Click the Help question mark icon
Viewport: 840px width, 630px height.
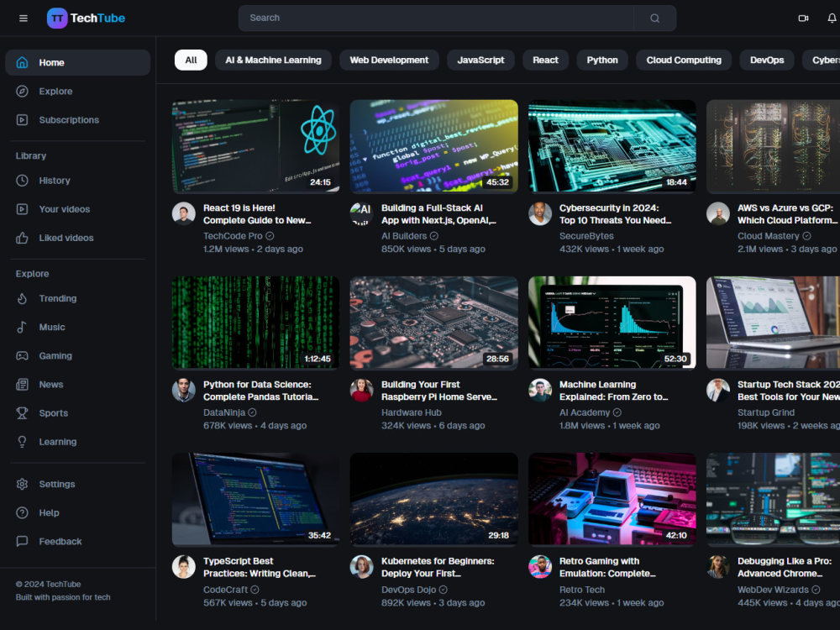click(x=22, y=512)
